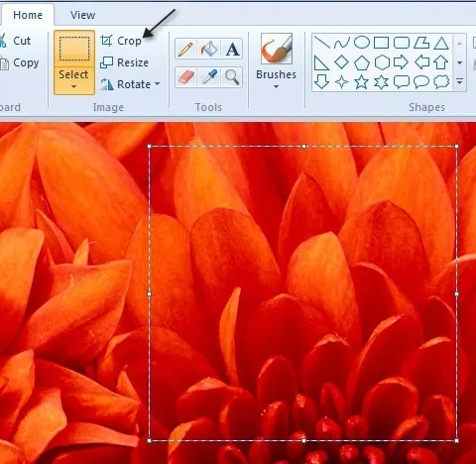Select the Magnifier tool
The width and height of the screenshot is (476, 464).
coord(232,77)
